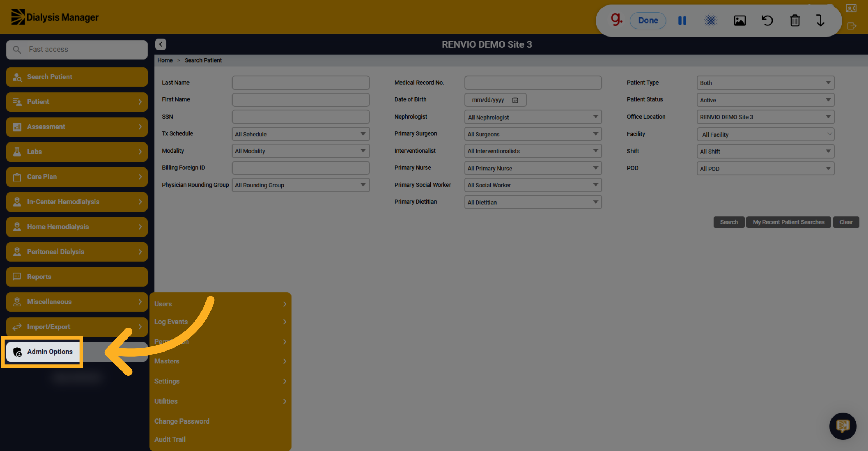Click the magnifier icon in Fast access

tap(17, 50)
